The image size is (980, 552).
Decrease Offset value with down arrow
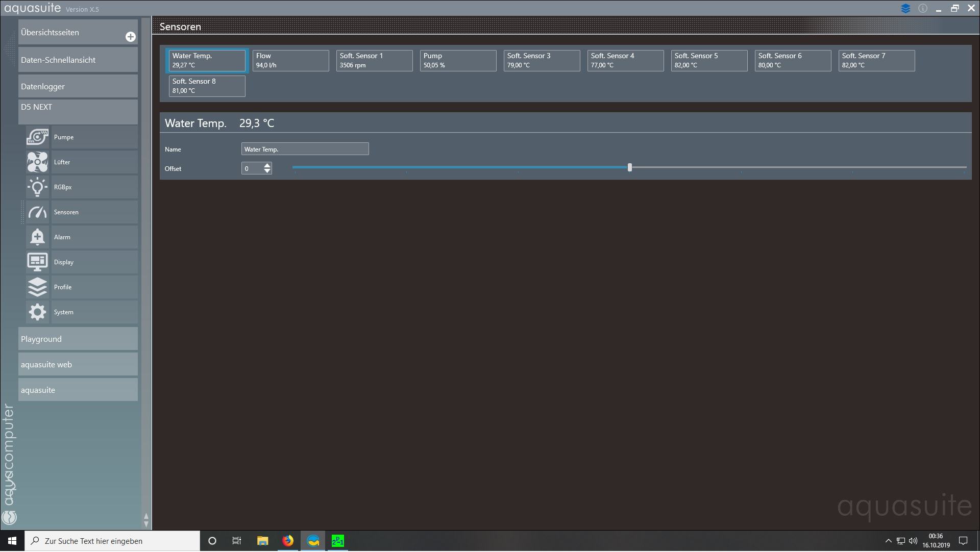(x=267, y=171)
